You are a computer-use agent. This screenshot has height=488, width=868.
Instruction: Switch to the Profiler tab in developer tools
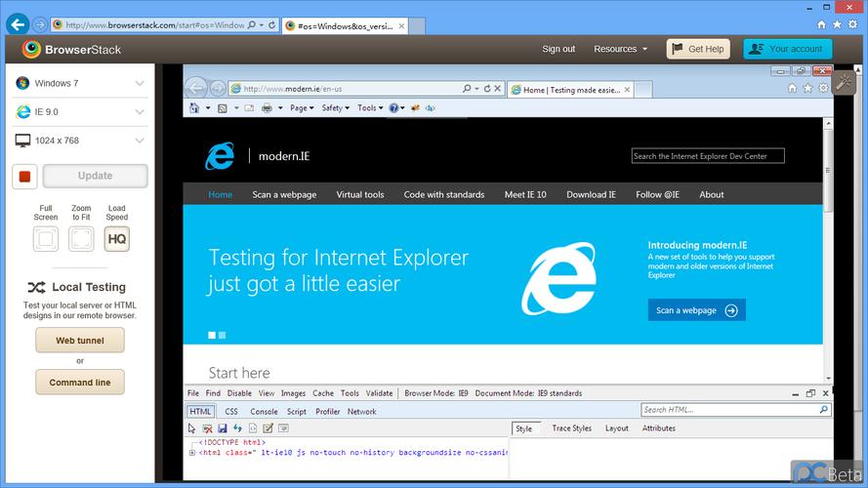[328, 412]
